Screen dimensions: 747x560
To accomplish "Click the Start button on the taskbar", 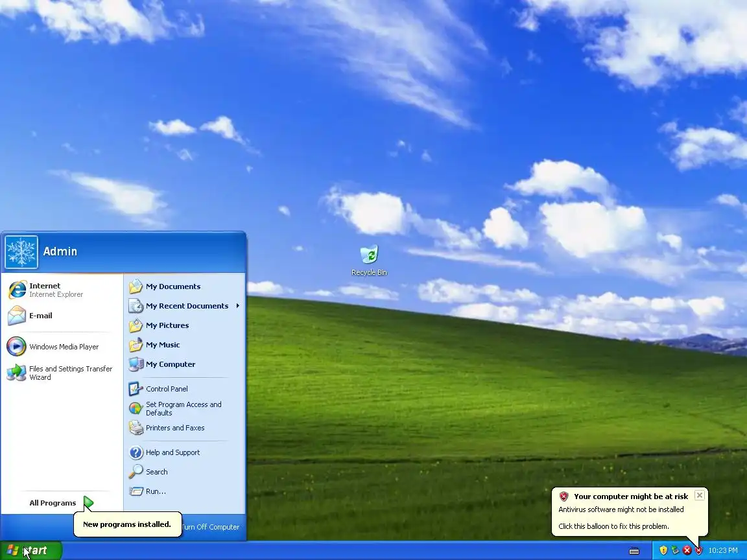I will click(31, 550).
